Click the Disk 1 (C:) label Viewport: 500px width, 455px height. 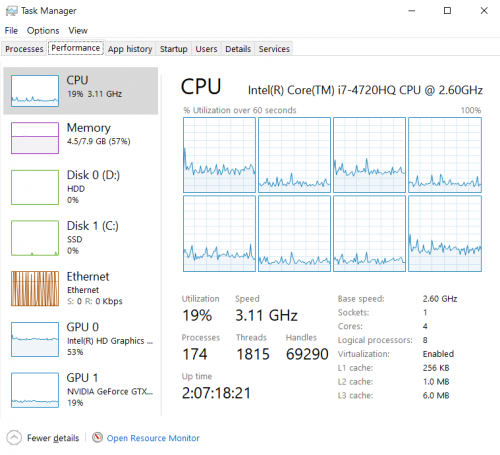click(93, 226)
